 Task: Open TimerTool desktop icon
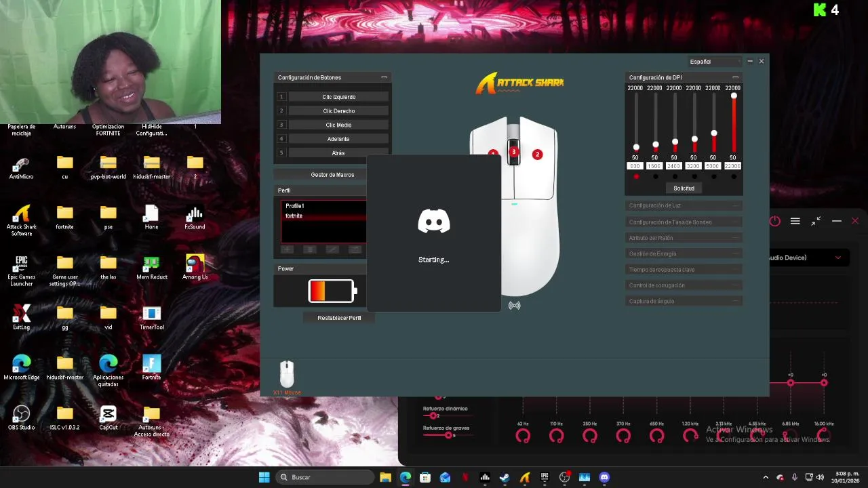[x=151, y=317]
